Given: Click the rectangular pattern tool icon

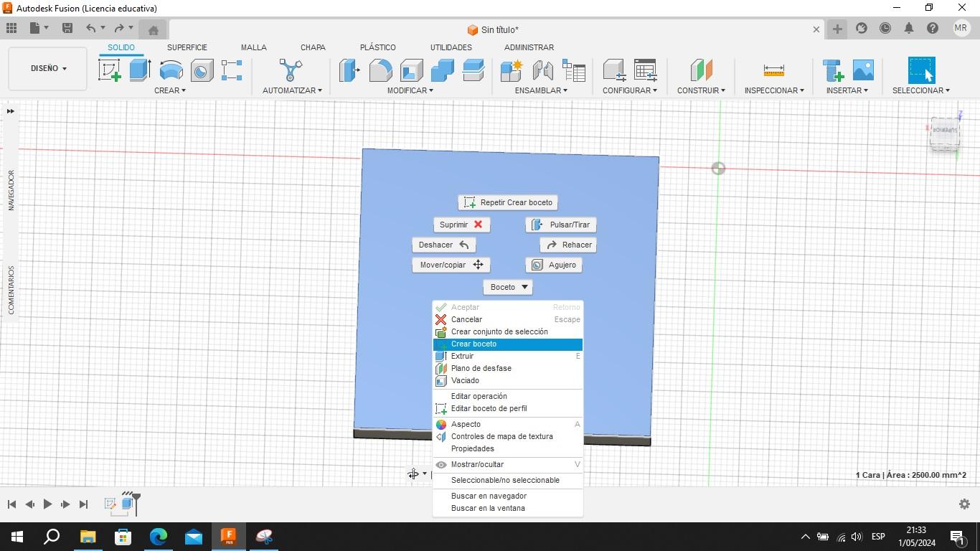Looking at the screenshot, I should 232,70.
